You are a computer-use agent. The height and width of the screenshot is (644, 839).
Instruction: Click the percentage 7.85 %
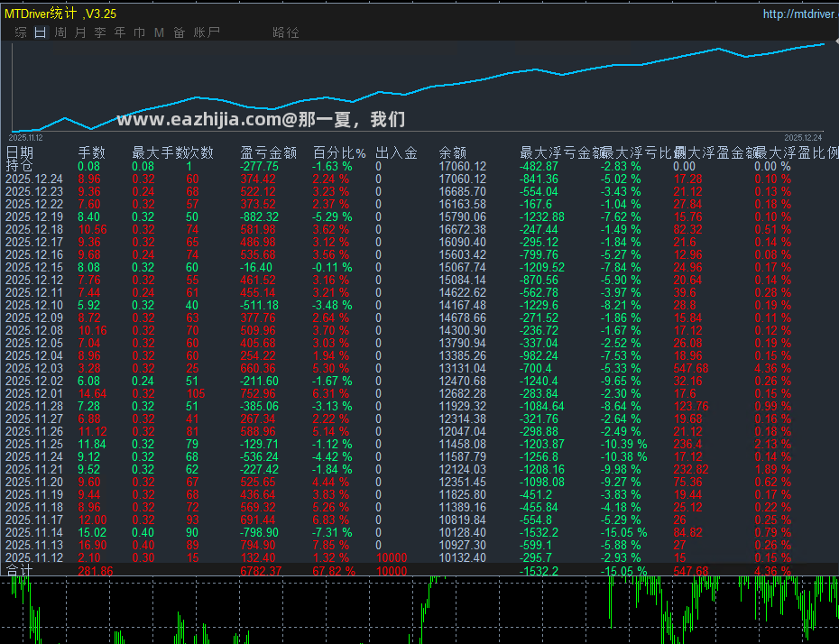click(331, 546)
